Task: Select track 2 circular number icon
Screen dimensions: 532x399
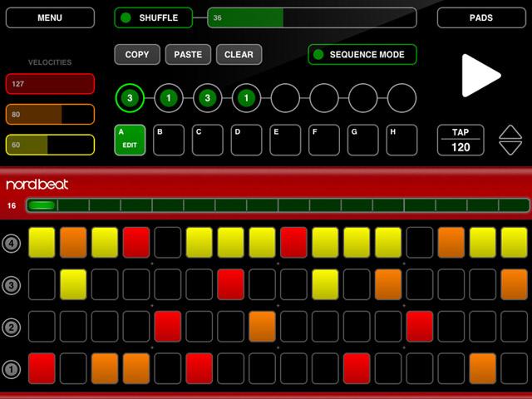Action: point(12,326)
